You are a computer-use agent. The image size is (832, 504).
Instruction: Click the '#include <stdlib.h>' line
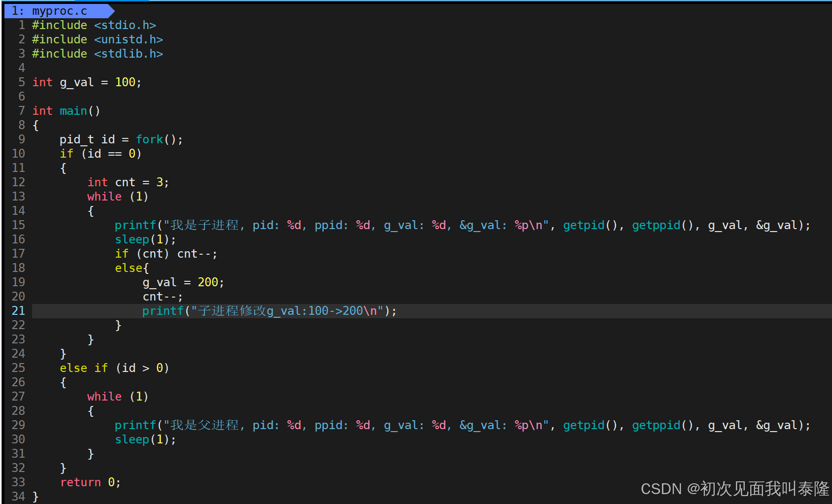[x=98, y=54]
